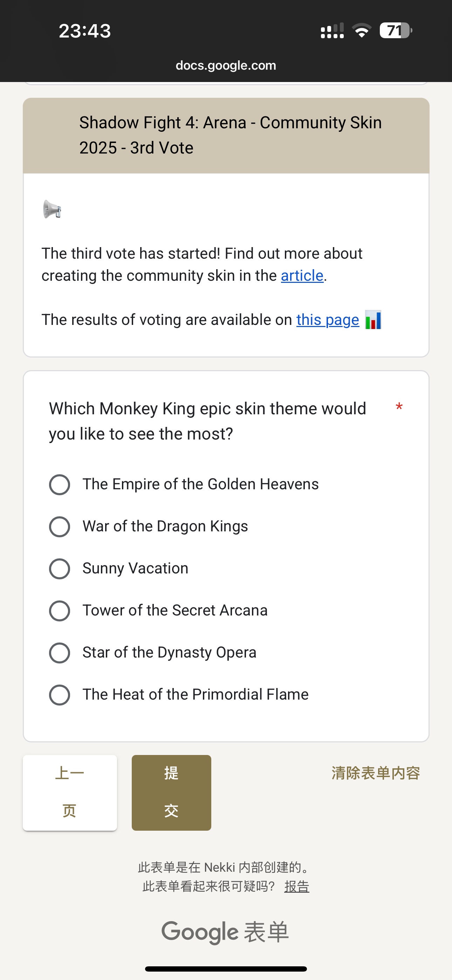The image size is (452, 980).
Task: Tap the cellular signal bars icon
Action: (332, 30)
